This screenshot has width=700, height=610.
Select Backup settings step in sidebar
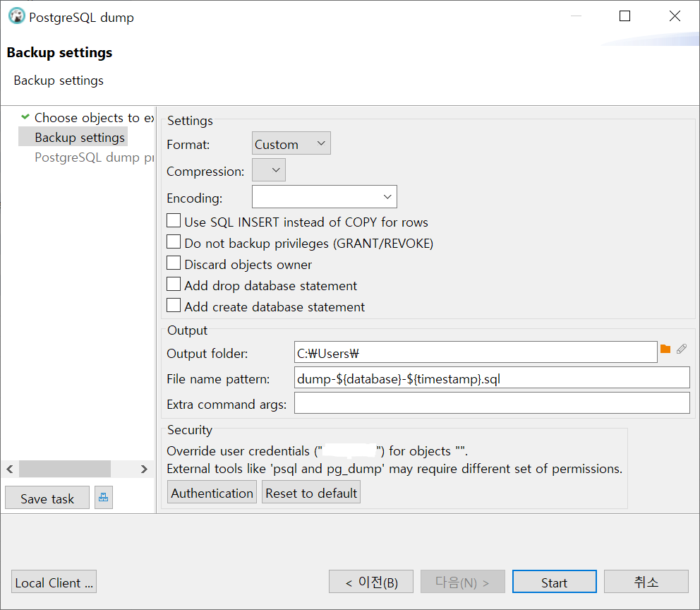(x=80, y=137)
